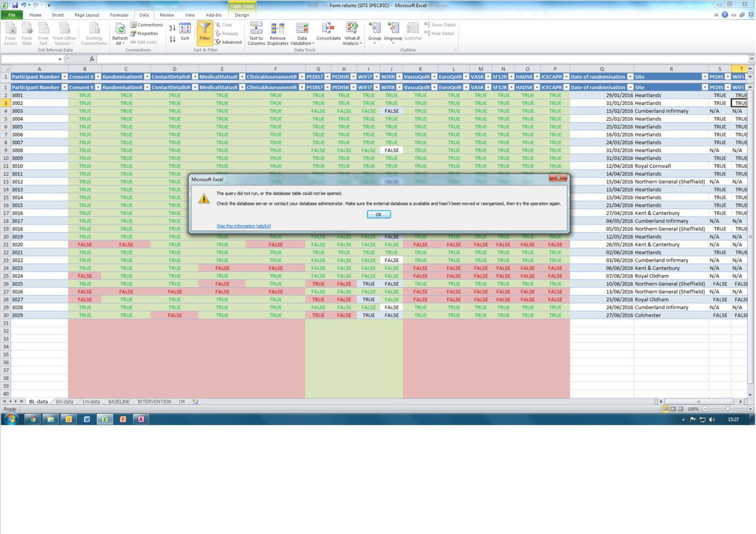Click the Remove Duplicates icon
The image size is (756, 534).
tap(278, 33)
